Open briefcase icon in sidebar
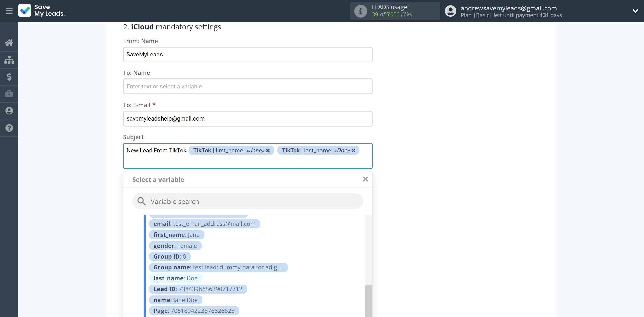The height and width of the screenshot is (317, 644). 9,94
